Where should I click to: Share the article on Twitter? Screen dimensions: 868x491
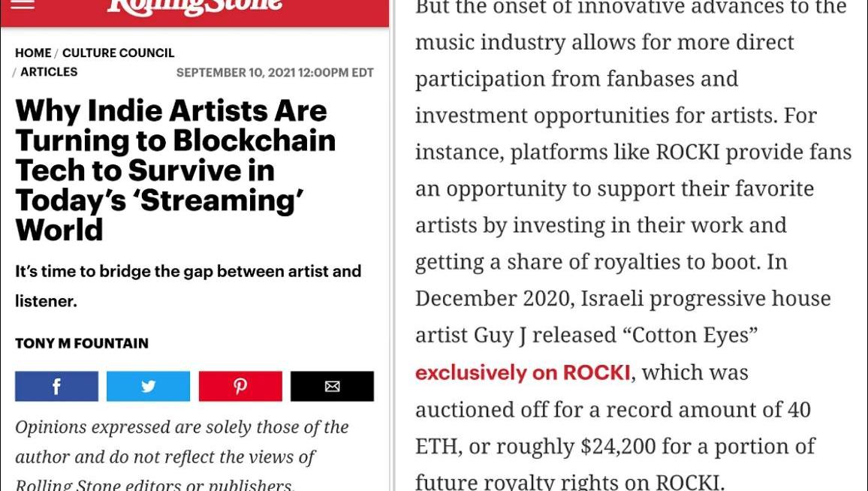click(x=148, y=387)
